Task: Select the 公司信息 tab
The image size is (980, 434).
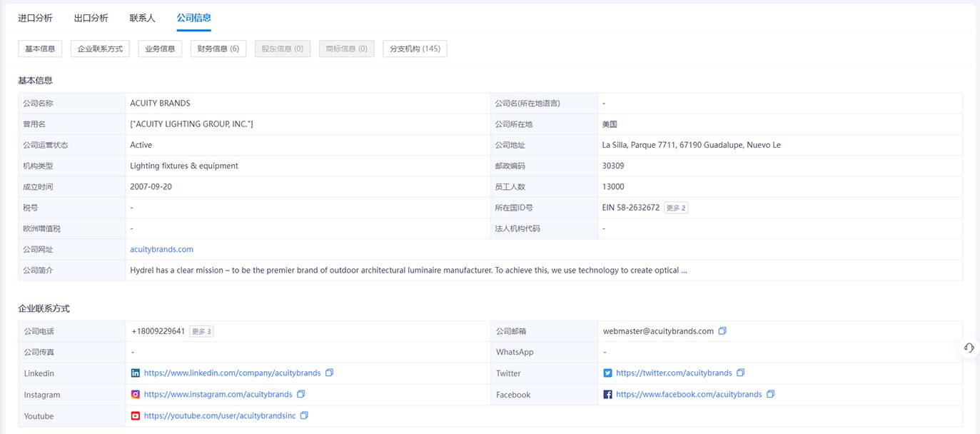Action: click(193, 18)
